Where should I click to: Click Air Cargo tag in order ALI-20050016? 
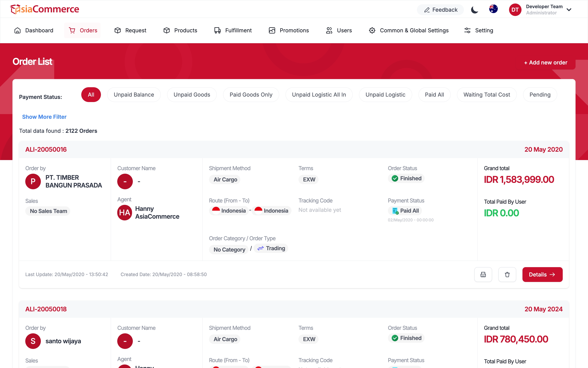pos(225,180)
